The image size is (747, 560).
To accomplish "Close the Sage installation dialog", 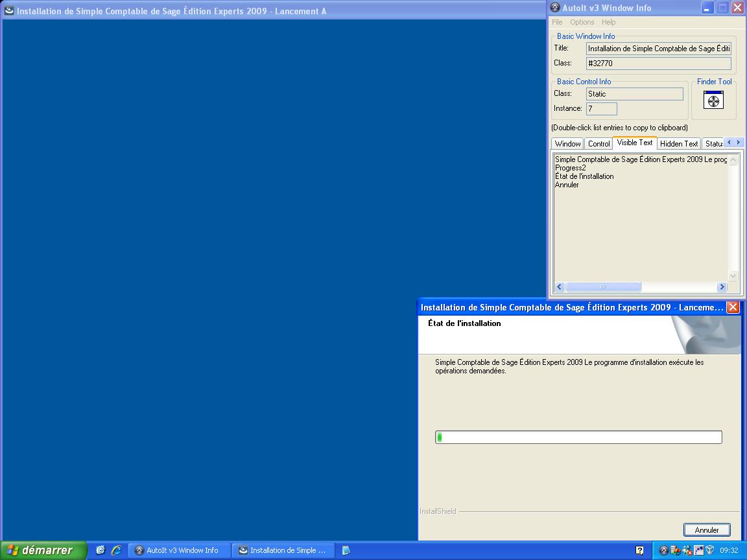I will pos(733,307).
